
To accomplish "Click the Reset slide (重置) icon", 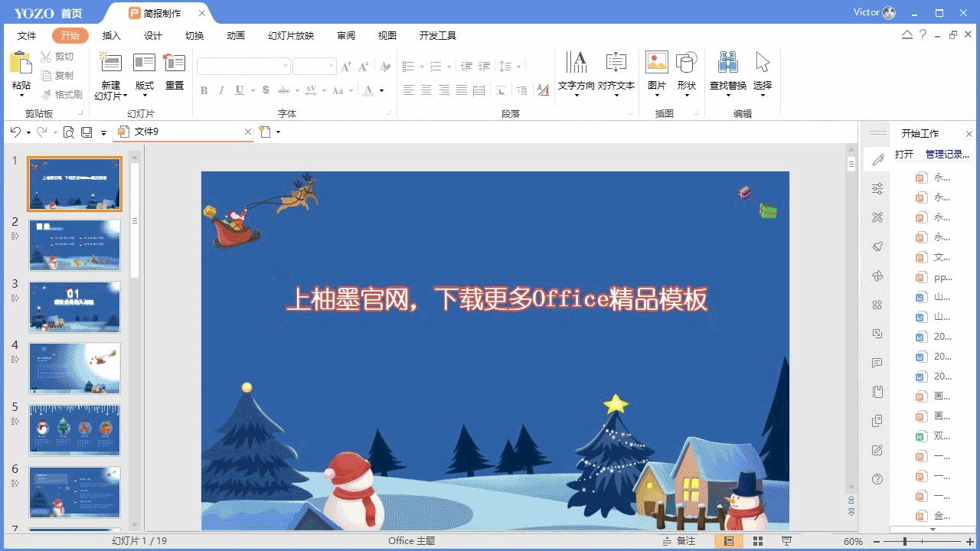I will pos(175,63).
